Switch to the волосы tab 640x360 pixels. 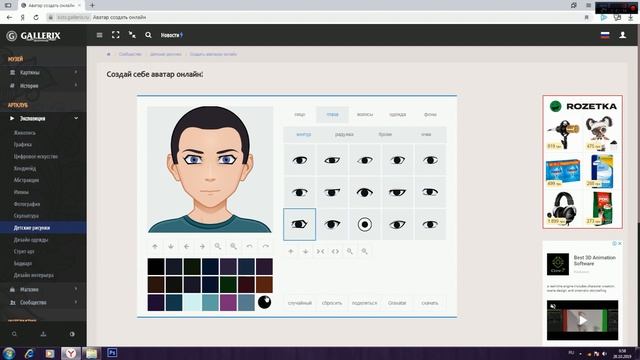[365, 115]
